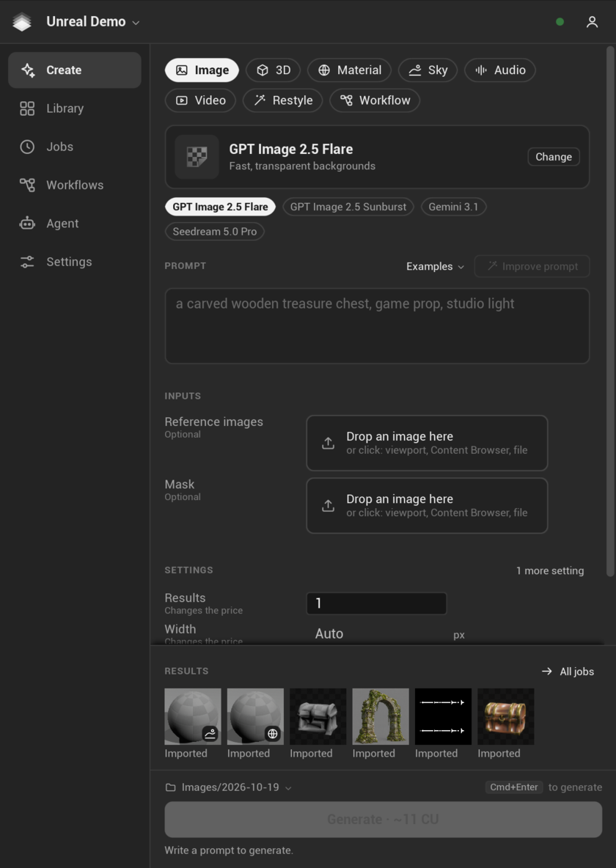Open the Images/2026-10-19 output folder dropdown
The height and width of the screenshot is (868, 616).
pyautogui.click(x=228, y=787)
